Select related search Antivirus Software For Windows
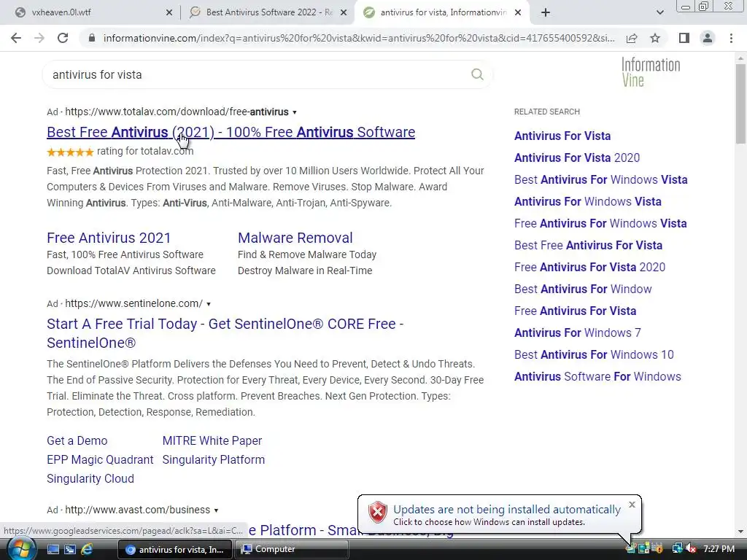Screen dimensions: 747x560 597,377
